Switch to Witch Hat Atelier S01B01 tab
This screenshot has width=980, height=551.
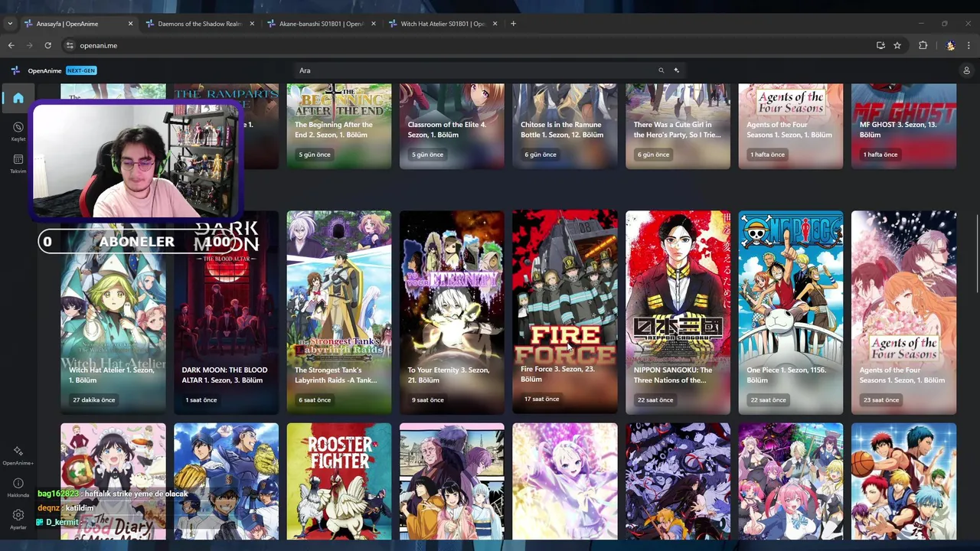(x=443, y=24)
